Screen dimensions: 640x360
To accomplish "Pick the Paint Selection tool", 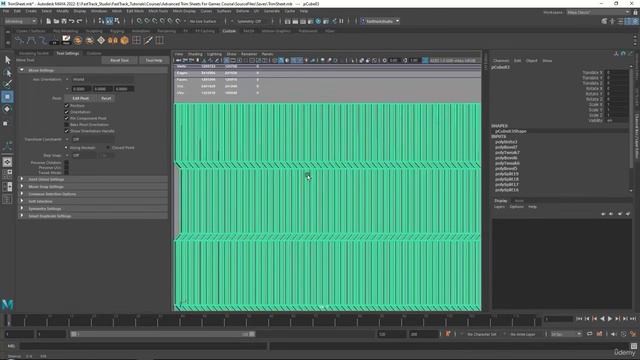I will 7,84.
